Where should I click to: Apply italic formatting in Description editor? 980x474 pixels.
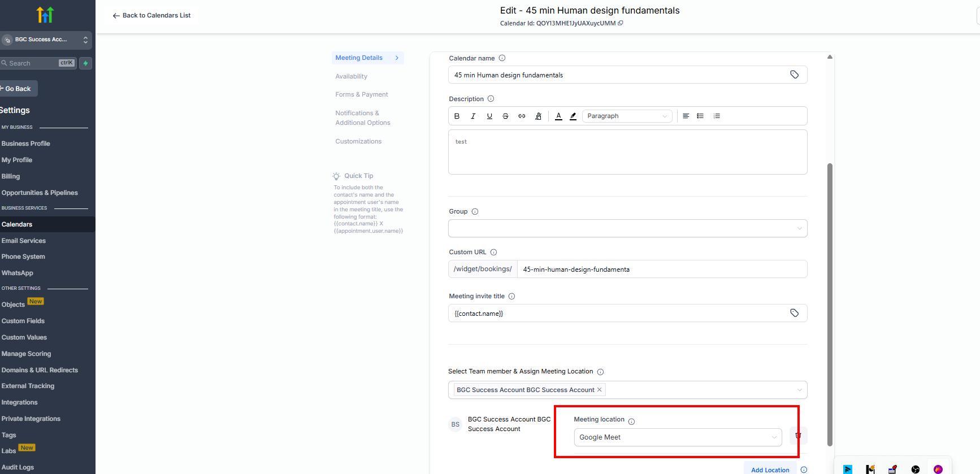point(473,116)
